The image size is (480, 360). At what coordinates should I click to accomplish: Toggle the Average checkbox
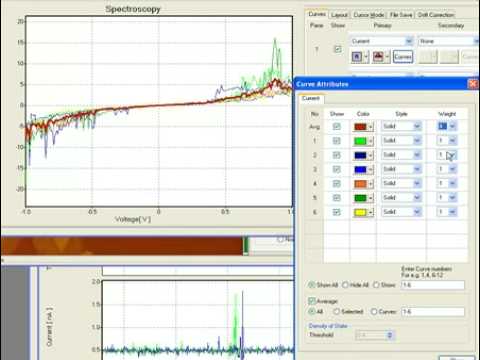312,301
